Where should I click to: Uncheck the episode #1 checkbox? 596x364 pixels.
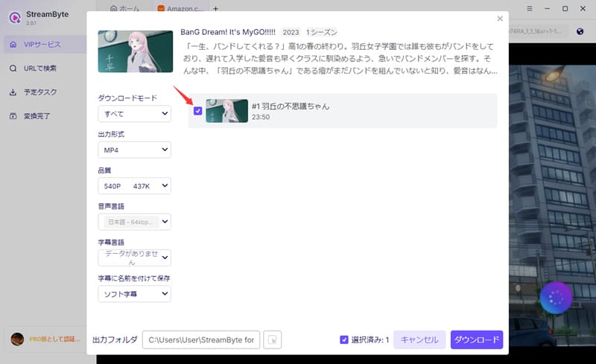pyautogui.click(x=197, y=111)
